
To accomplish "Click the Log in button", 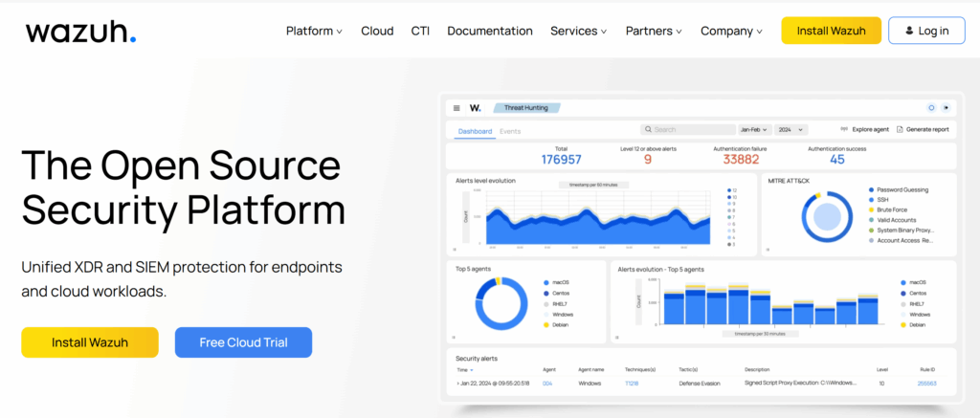I will (x=926, y=31).
